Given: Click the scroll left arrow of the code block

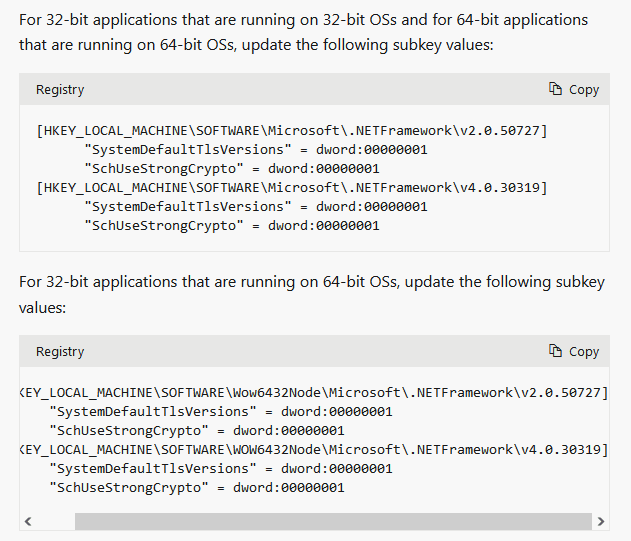Looking at the screenshot, I should (x=27, y=521).
